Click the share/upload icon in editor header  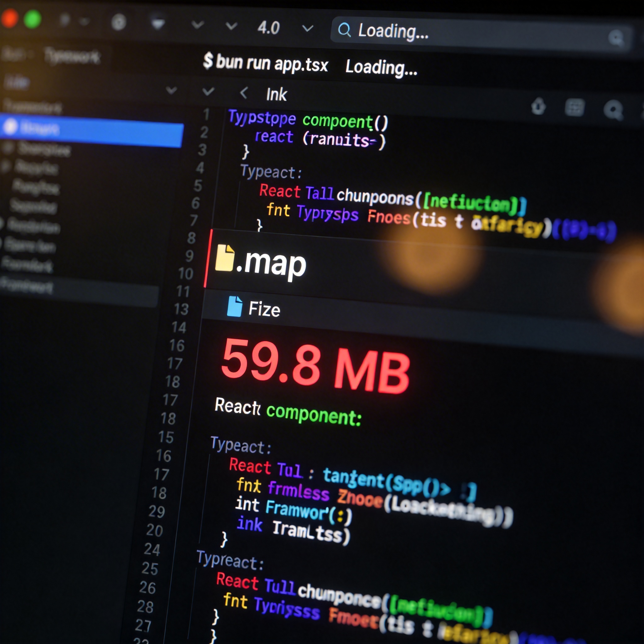coord(538,106)
